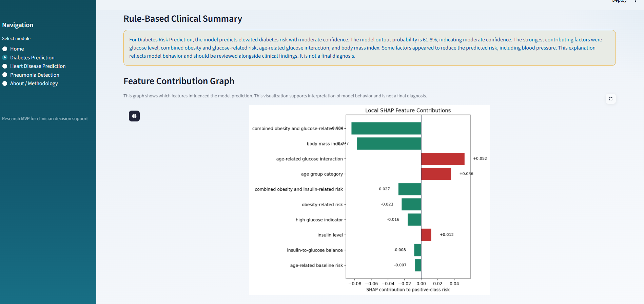
Task: Switch to Heart Disease Prediction module
Action: click(x=5, y=66)
